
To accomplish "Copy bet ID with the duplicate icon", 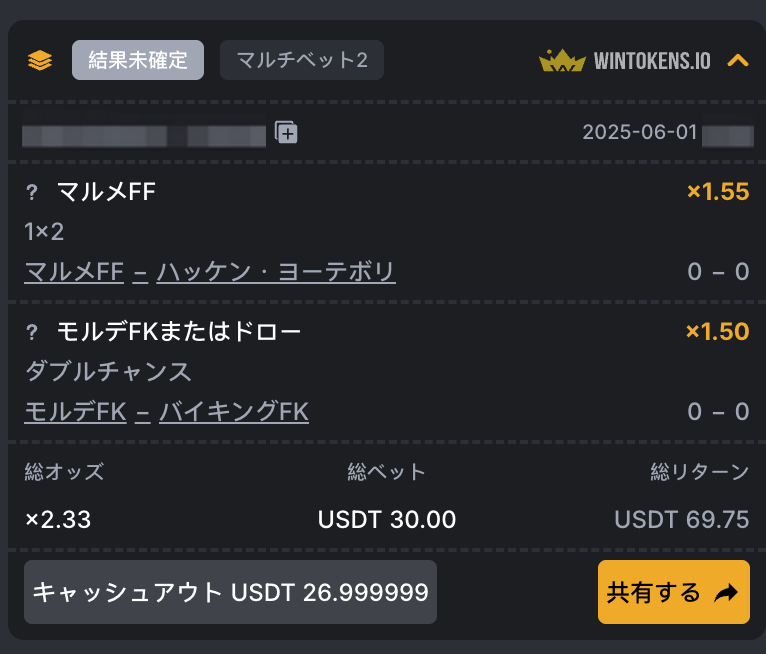I will 286,132.
